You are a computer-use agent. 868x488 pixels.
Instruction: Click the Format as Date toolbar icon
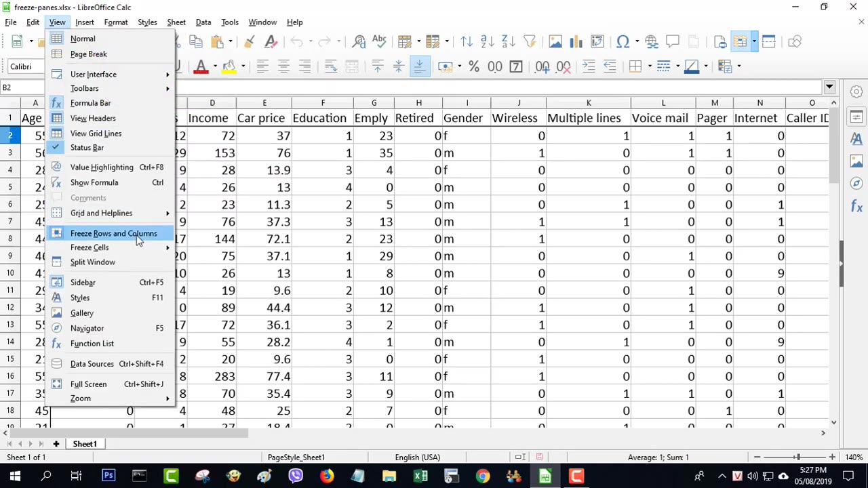click(516, 66)
